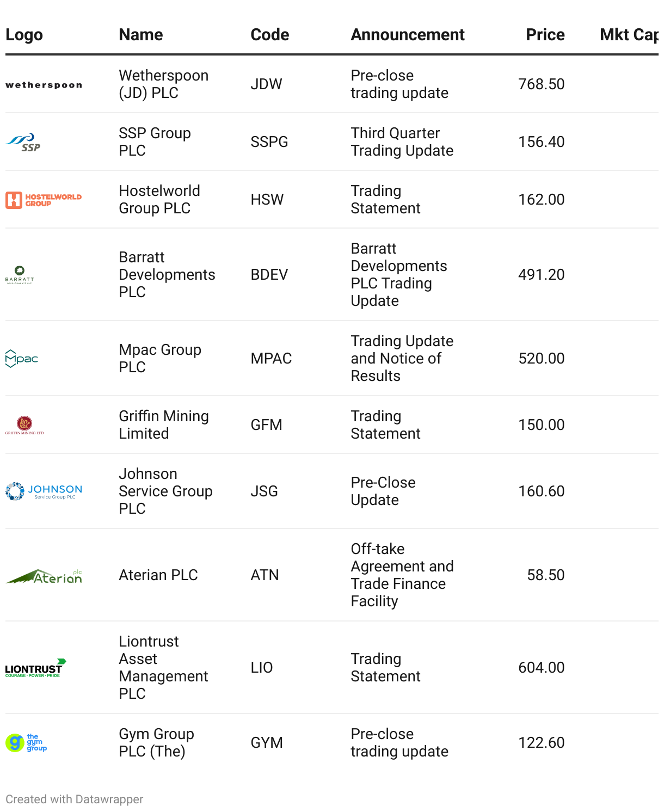
Task: Click the Hostelworld Group logo
Action: [44, 200]
